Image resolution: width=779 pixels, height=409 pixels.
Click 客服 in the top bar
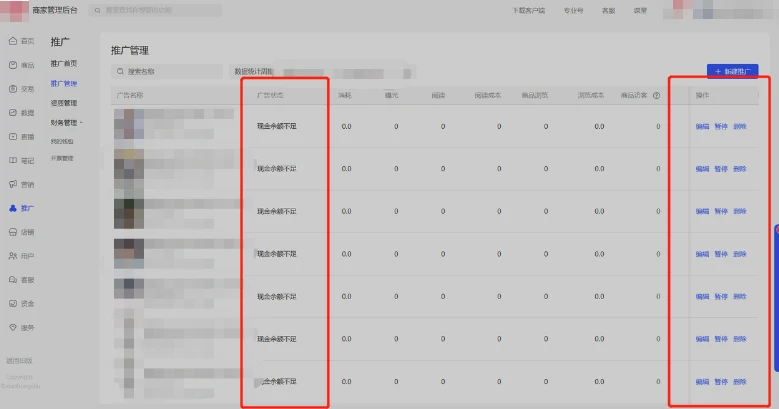(609, 10)
